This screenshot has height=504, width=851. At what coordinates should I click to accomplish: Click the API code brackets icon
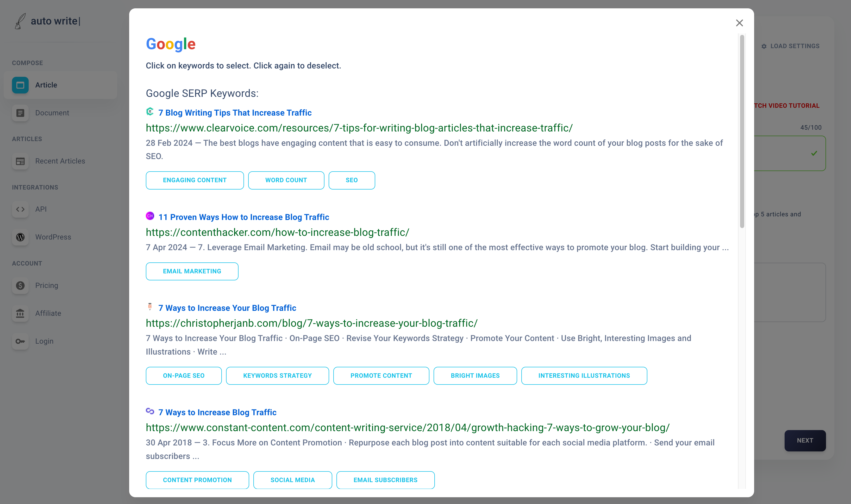pos(20,209)
